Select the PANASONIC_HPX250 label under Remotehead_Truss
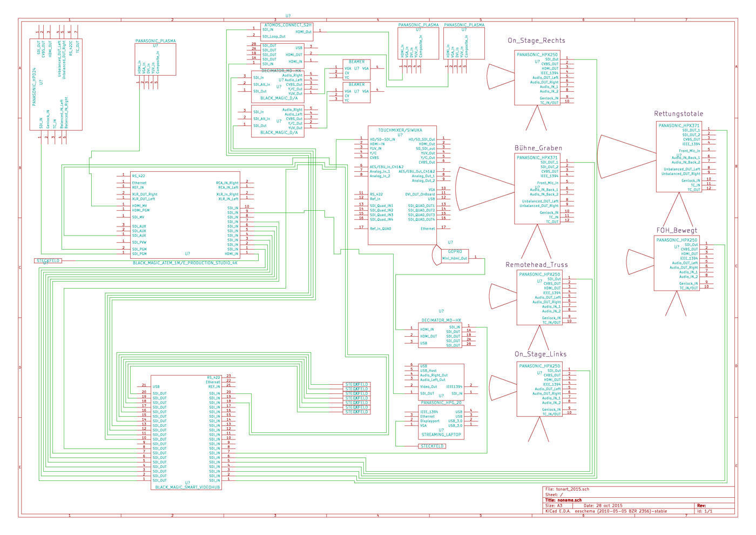This screenshot has height=535, width=756. click(x=539, y=275)
